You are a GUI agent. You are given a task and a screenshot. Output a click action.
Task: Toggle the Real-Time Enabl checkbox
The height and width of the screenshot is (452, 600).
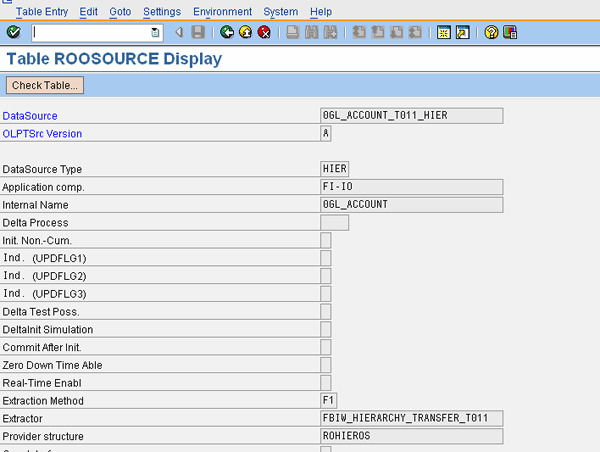(326, 383)
